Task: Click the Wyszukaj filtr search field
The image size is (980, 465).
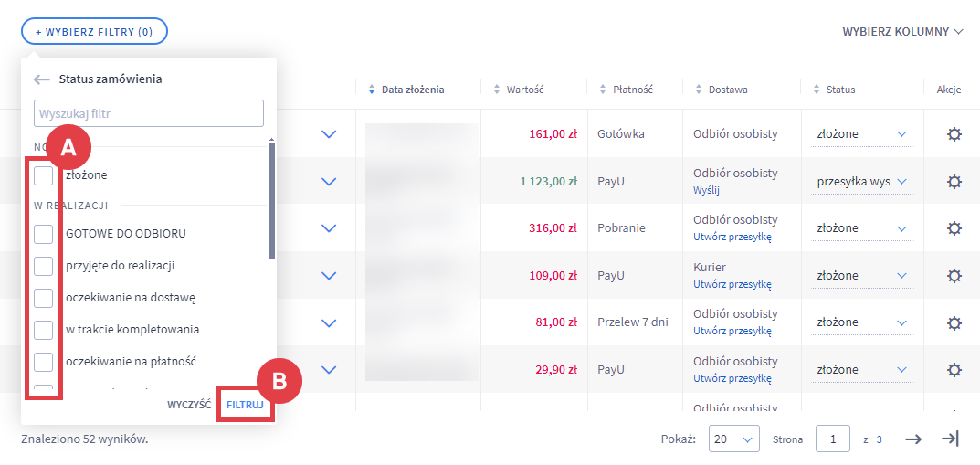Action: pyautogui.click(x=149, y=114)
